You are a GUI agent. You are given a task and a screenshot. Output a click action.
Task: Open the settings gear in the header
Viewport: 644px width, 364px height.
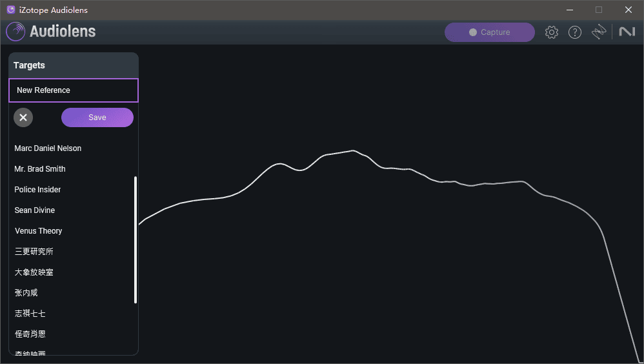click(x=551, y=32)
